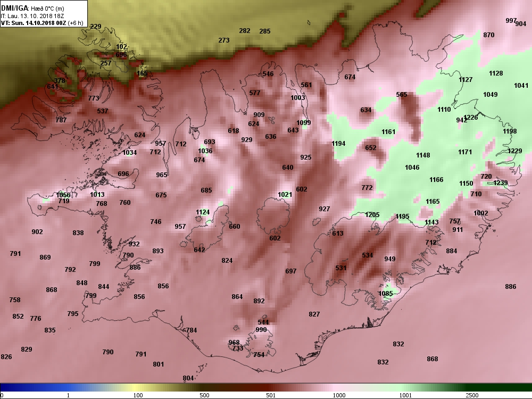
Task: Select the value '257' in the Westfjords
Action: [106, 63]
